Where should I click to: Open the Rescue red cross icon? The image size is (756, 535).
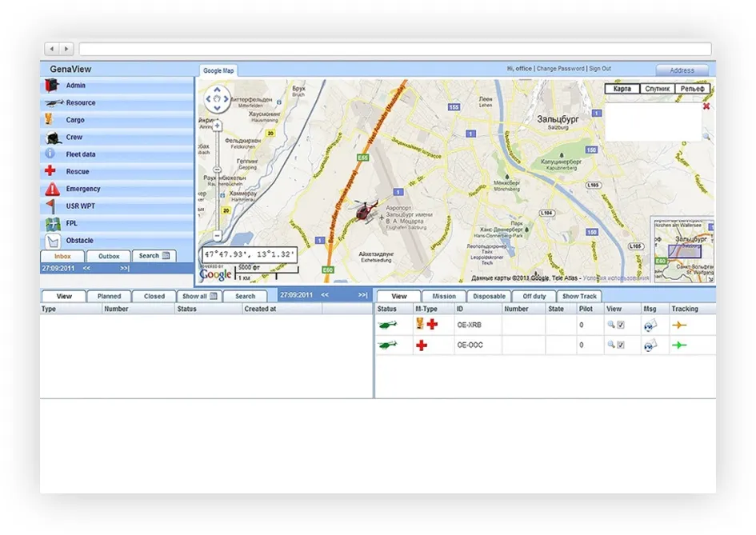(x=50, y=170)
